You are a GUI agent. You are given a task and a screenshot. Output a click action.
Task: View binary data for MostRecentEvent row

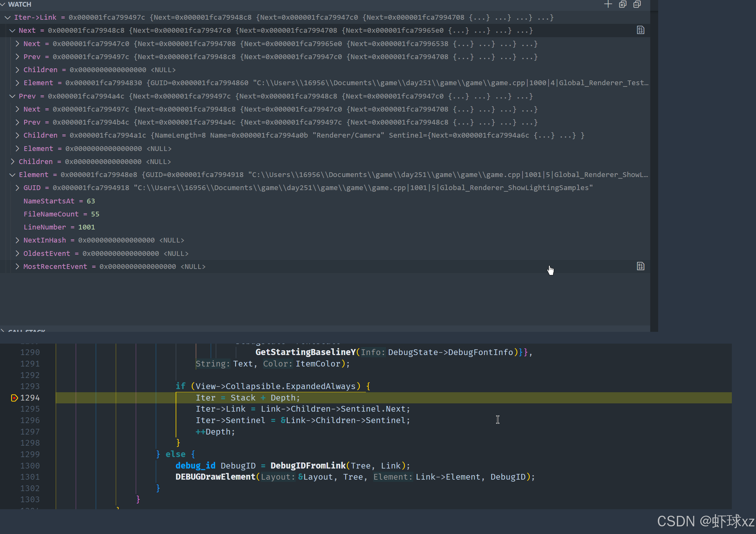(640, 266)
